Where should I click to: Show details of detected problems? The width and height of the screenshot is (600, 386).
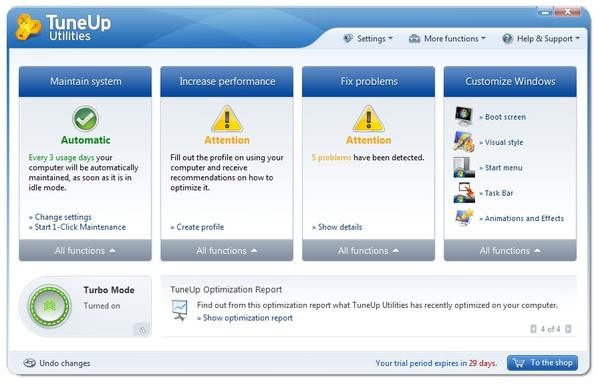point(337,227)
